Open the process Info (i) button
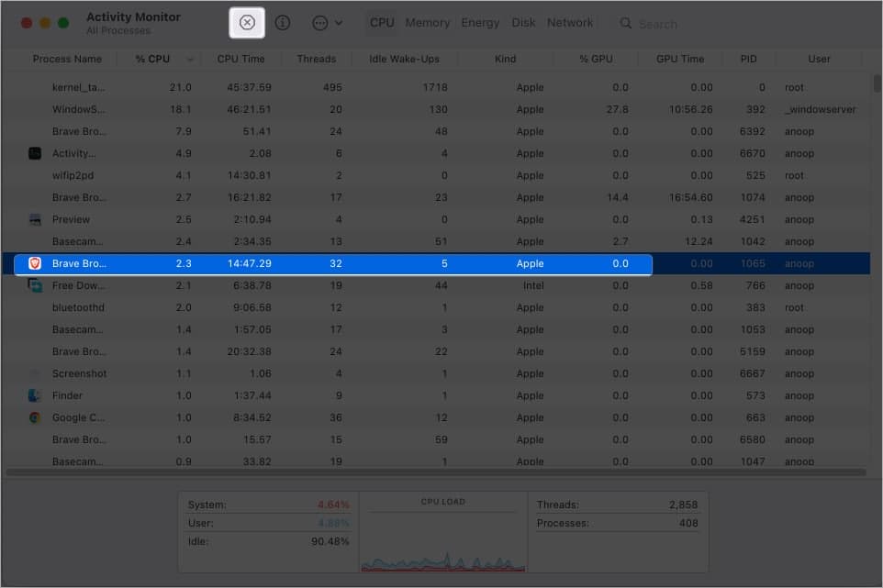The height and width of the screenshot is (588, 883). [x=282, y=23]
